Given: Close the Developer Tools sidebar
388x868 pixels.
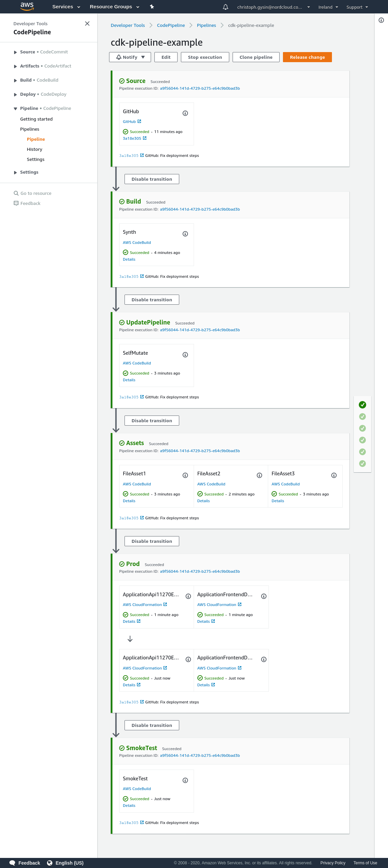Looking at the screenshot, I should pyautogui.click(x=87, y=24).
